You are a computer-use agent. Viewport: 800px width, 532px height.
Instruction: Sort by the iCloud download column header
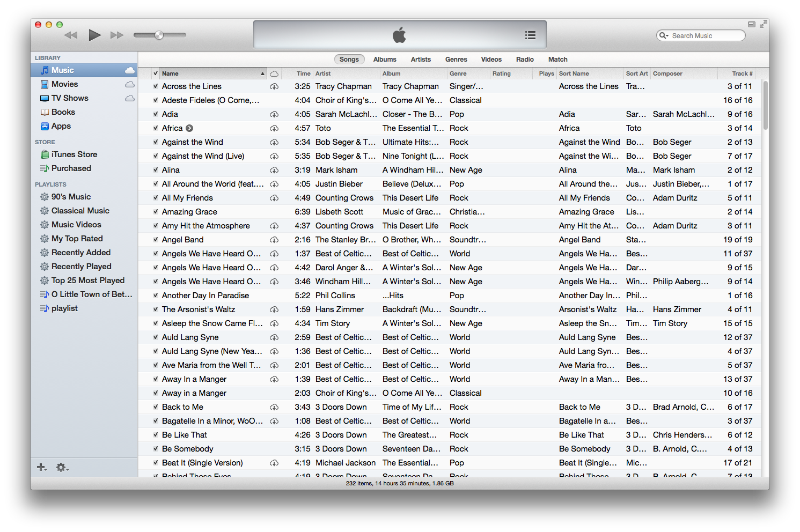point(274,73)
